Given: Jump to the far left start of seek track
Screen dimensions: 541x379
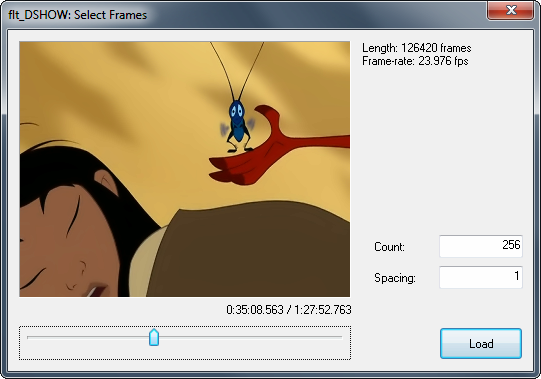Looking at the screenshot, I should click(x=28, y=337).
